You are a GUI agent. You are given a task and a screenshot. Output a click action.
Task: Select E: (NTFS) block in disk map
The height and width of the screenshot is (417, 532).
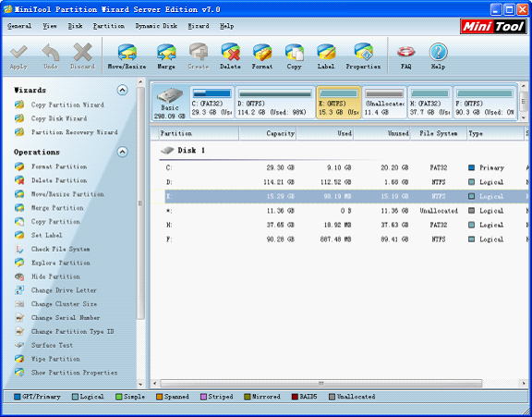[339, 103]
